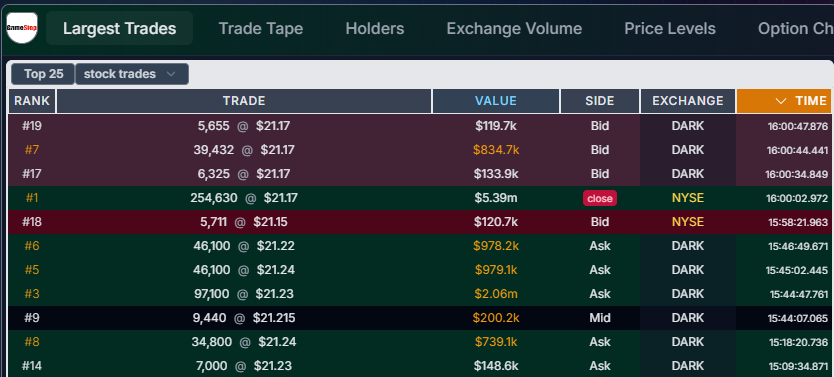The height and width of the screenshot is (377, 834).
Task: Click the $2.06m value
Action: tap(496, 294)
